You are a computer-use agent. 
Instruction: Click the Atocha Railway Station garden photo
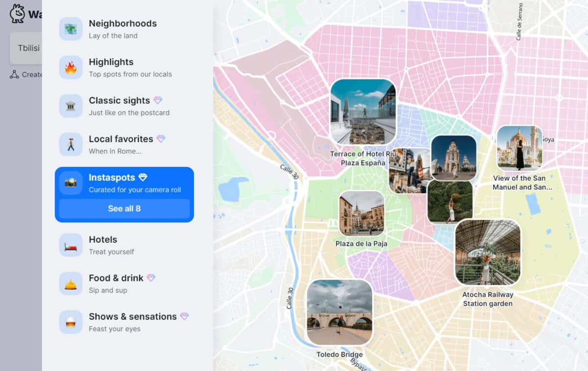tap(488, 253)
